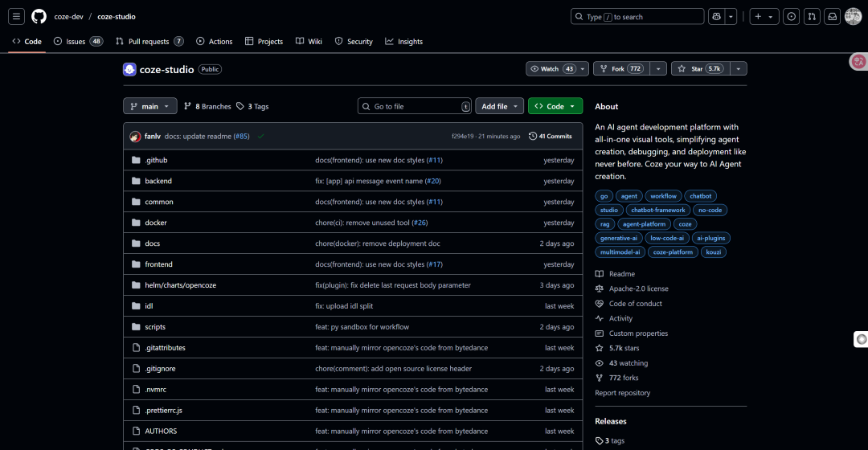Open the user avatar menu
Screen dimensions: 868x450
pyautogui.click(x=853, y=16)
